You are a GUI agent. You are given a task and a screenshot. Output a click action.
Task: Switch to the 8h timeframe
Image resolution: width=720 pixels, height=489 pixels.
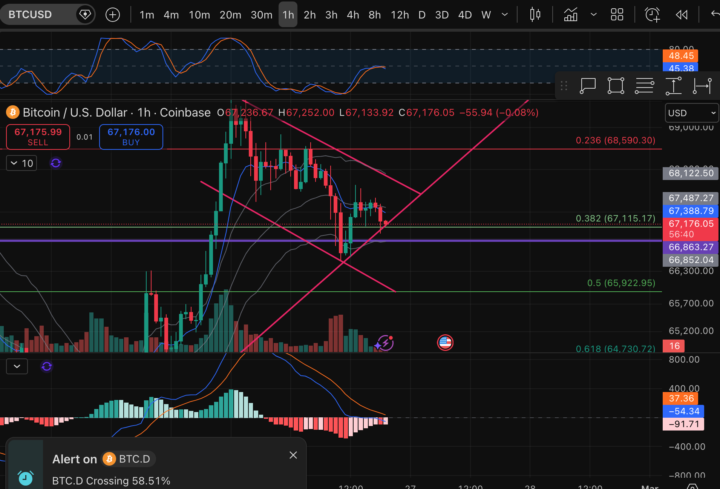pyautogui.click(x=375, y=15)
